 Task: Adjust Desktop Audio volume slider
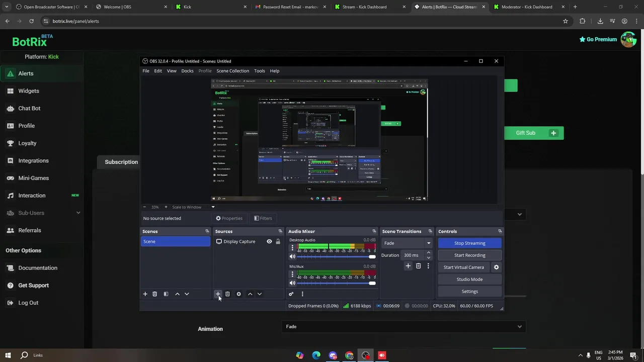[336, 256]
